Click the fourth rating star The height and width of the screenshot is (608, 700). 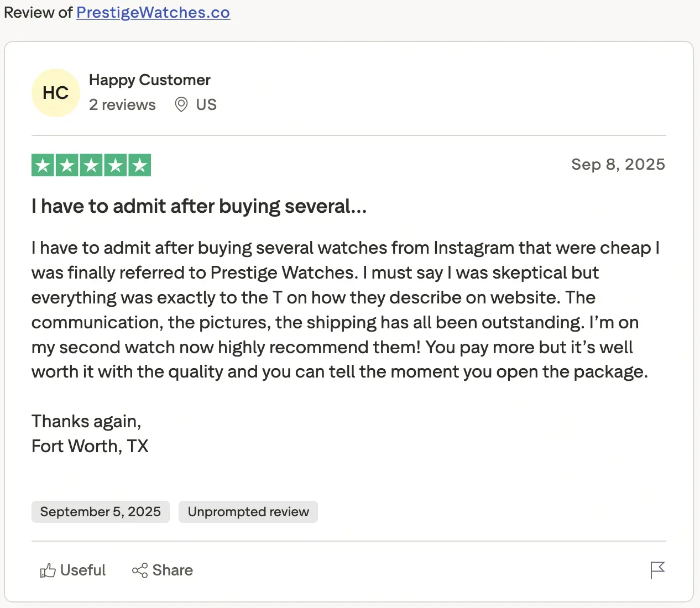pyautogui.click(x=116, y=165)
